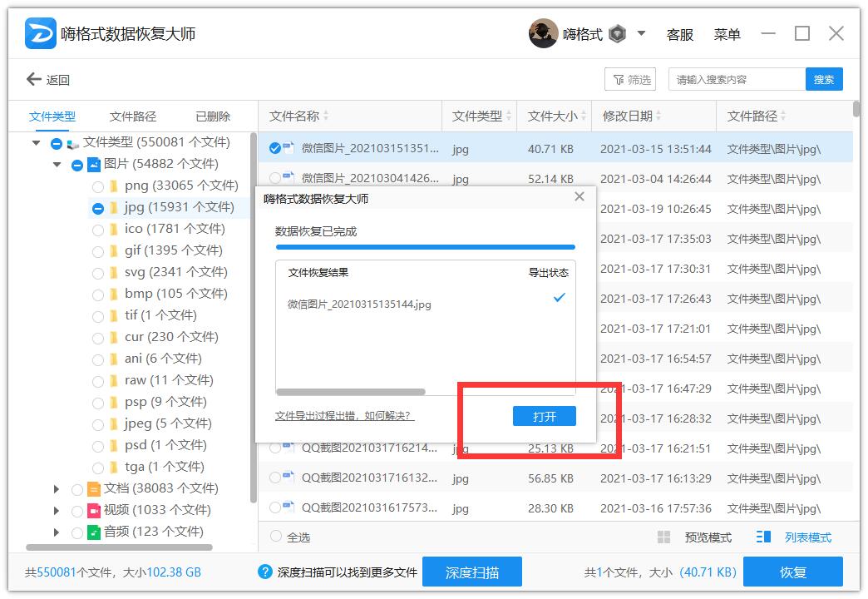The image size is (868, 599).
Task: Click file icon of QQ截图2021031617573 row
Action: click(289, 505)
